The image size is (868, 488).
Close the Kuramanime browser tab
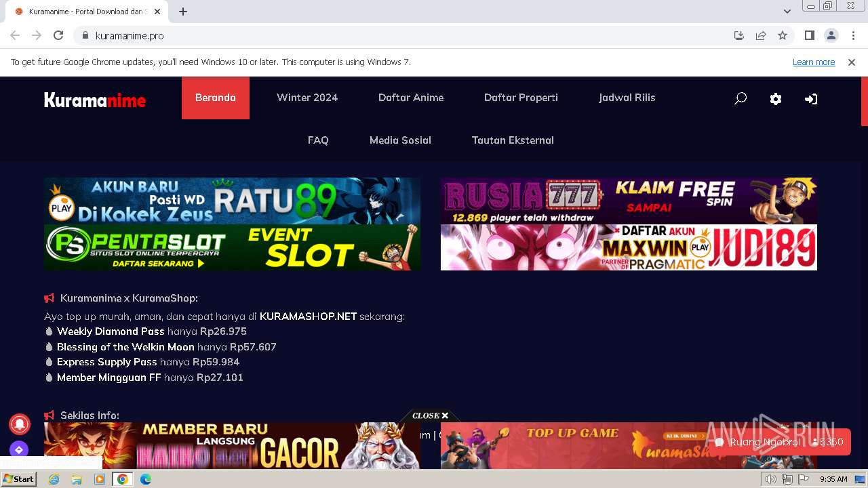pos(157,12)
